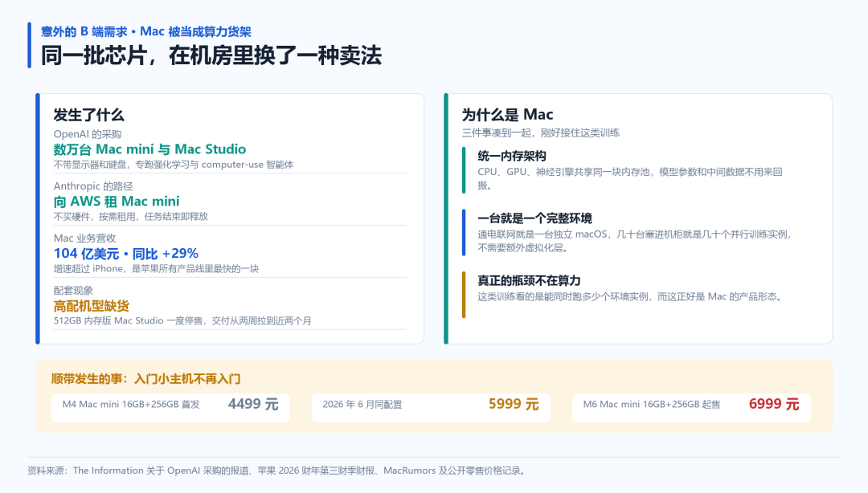Click the label Mac 业务营收
The width and height of the screenshot is (868, 493).
[x=84, y=238]
